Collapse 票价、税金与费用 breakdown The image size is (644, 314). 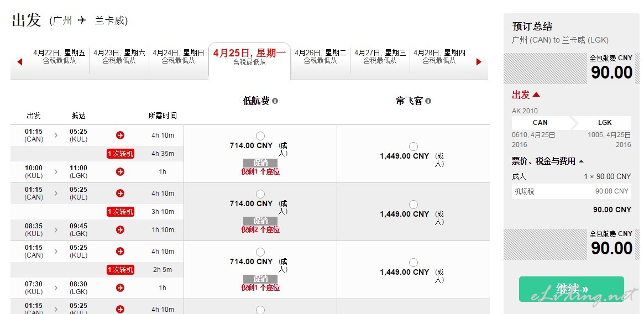coord(548,161)
